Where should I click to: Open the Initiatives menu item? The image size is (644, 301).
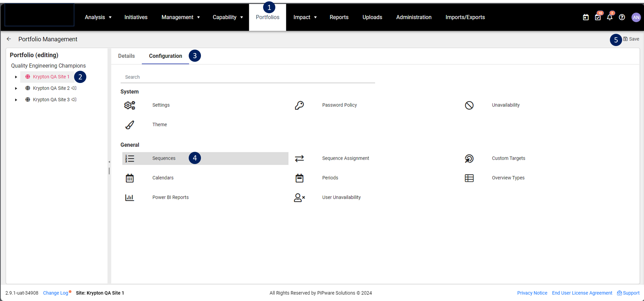[136, 17]
